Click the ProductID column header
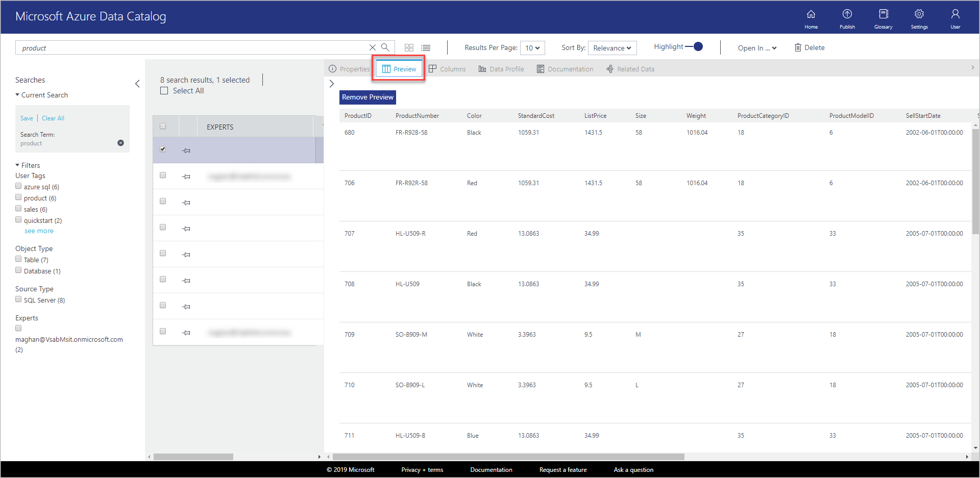 tap(358, 116)
